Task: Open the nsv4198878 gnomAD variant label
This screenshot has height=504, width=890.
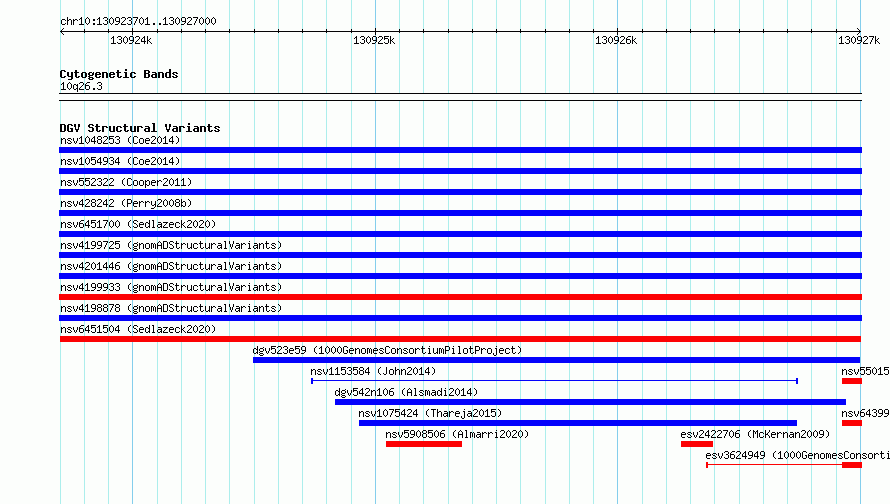Action: [171, 308]
